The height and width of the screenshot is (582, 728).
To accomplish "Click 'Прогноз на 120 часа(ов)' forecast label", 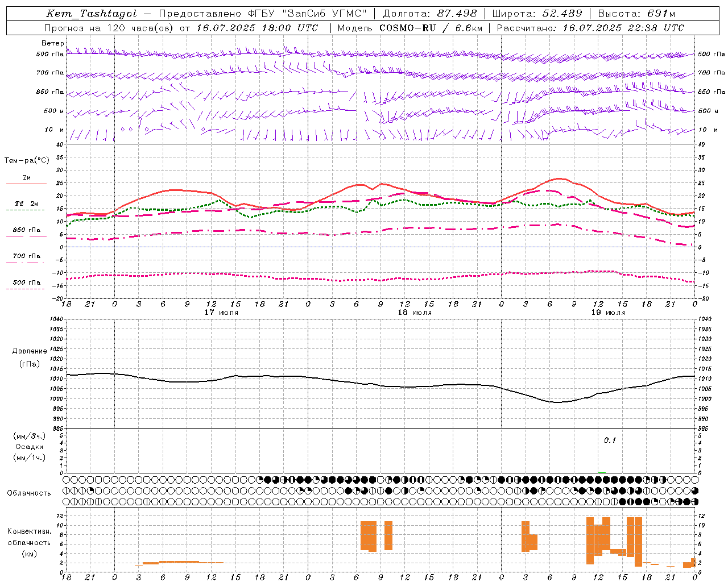I will click(x=109, y=28).
